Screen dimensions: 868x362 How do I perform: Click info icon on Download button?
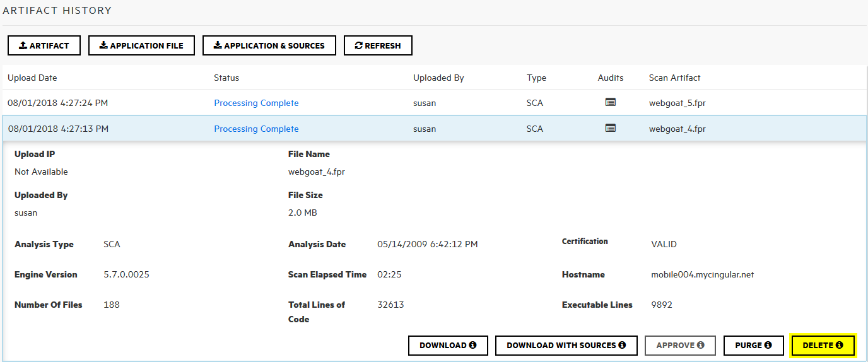tap(472, 346)
